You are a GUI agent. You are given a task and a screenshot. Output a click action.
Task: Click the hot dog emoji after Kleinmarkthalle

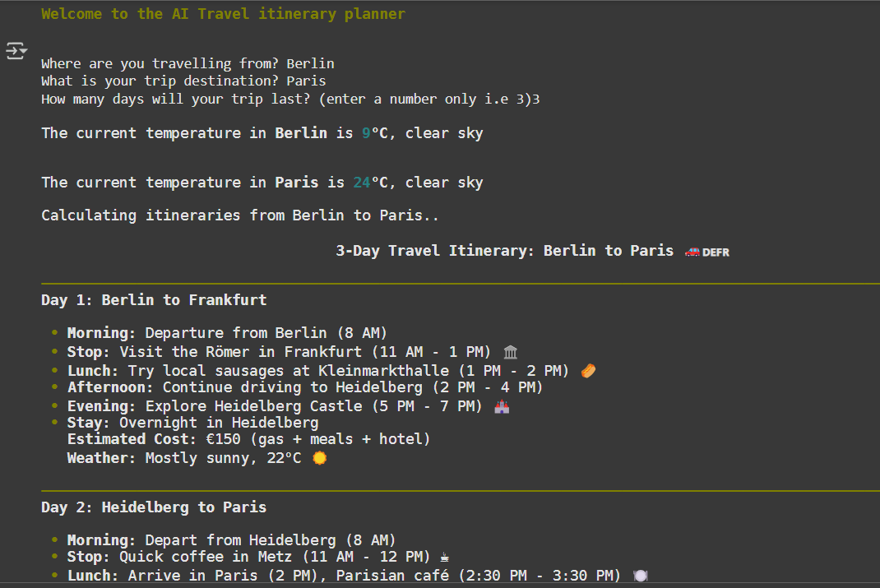tap(588, 371)
